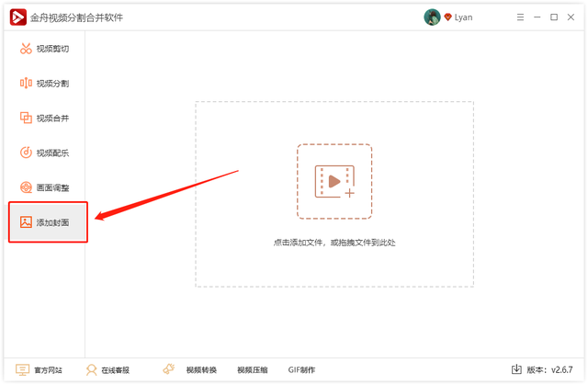Click the video split icon
588x385 pixels.
[x=26, y=84]
